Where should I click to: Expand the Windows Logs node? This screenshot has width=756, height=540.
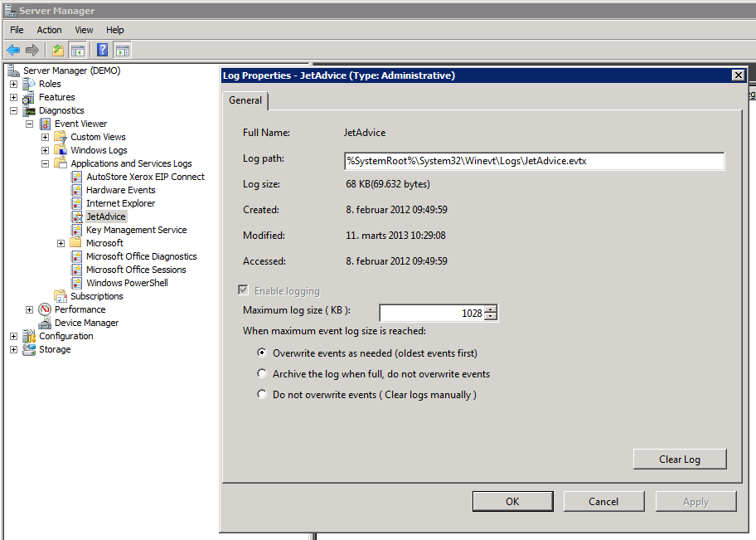(x=46, y=150)
